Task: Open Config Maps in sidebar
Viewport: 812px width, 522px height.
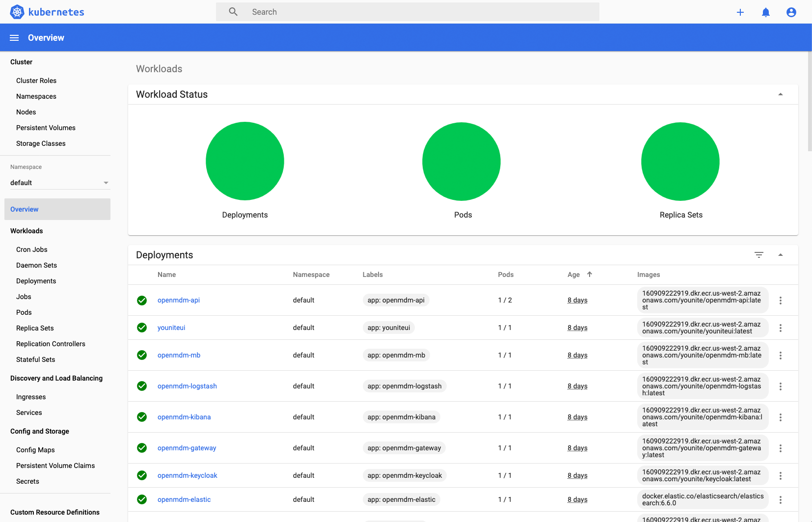Action: pyautogui.click(x=35, y=450)
